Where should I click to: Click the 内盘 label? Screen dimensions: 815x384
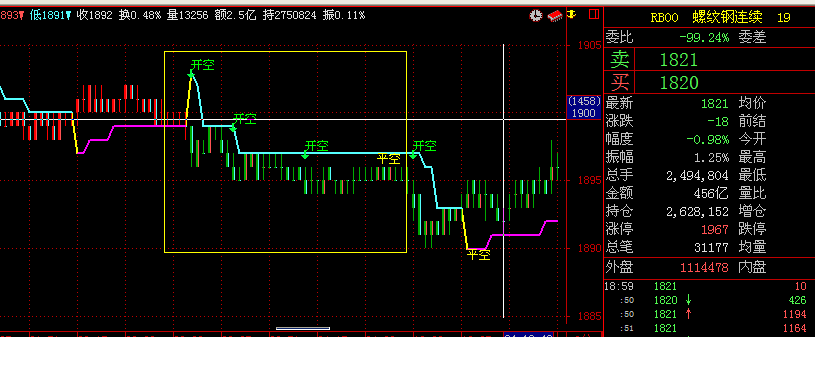[752, 268]
